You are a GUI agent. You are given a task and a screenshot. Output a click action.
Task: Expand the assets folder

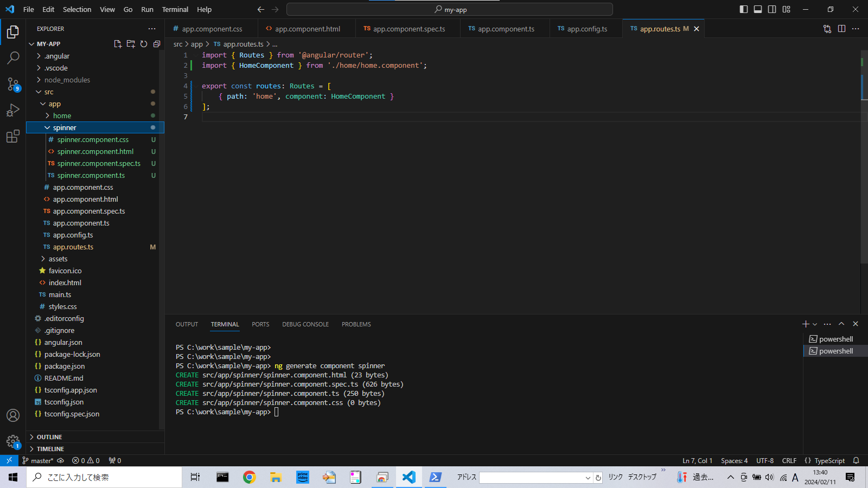95,259
